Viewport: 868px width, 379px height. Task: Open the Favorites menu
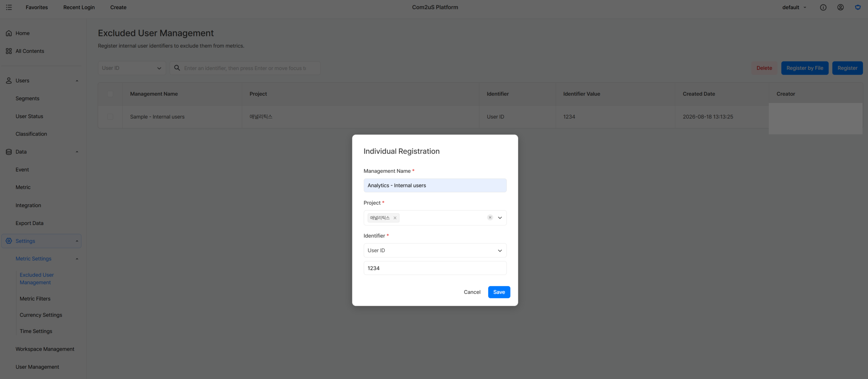[x=37, y=7]
